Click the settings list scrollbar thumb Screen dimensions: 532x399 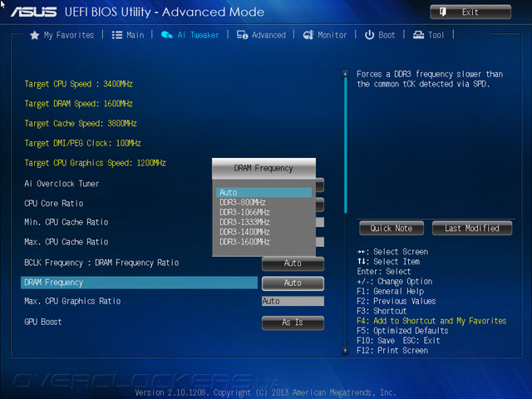pyautogui.click(x=346, y=145)
